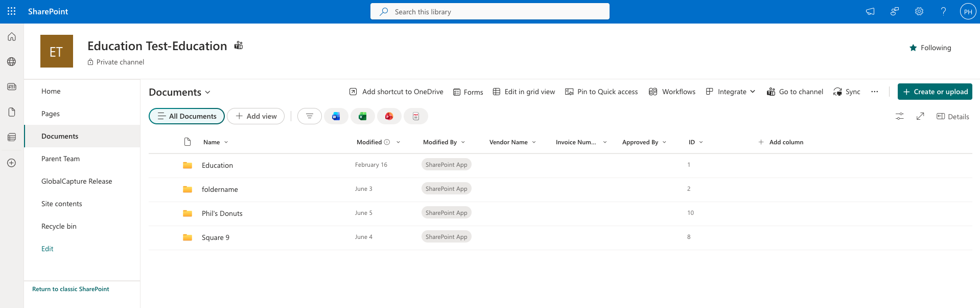Toggle the Following star
This screenshot has height=308, width=980.
click(x=913, y=48)
